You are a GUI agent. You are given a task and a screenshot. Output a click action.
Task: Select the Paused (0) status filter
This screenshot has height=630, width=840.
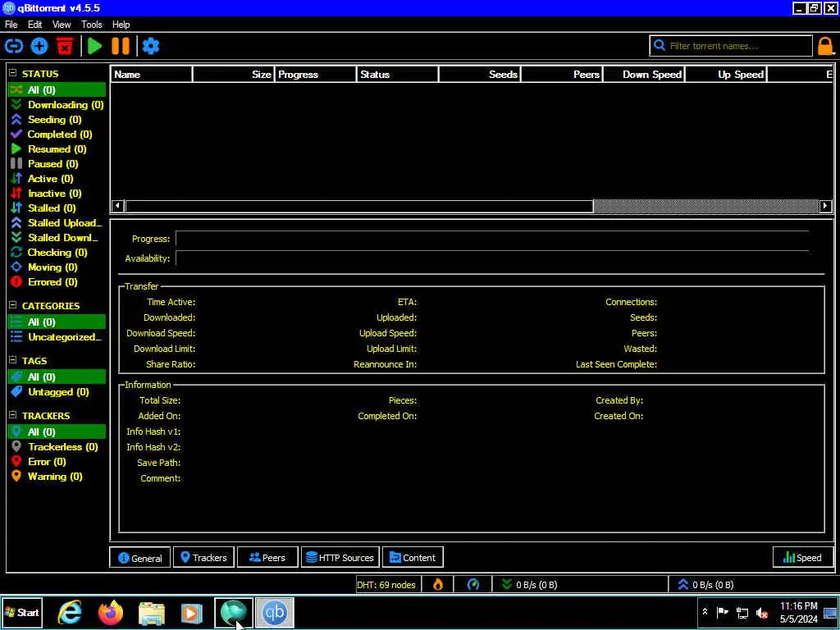(x=57, y=164)
